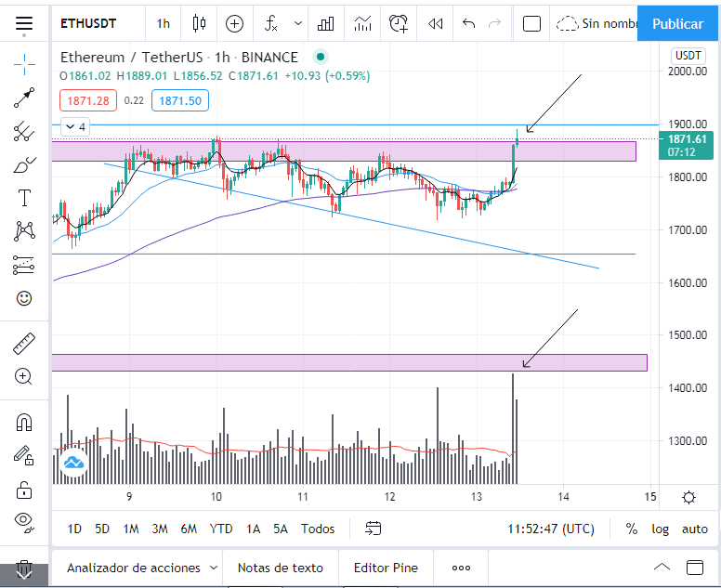Select the 1D date range
The height and width of the screenshot is (588, 721).
(x=74, y=529)
